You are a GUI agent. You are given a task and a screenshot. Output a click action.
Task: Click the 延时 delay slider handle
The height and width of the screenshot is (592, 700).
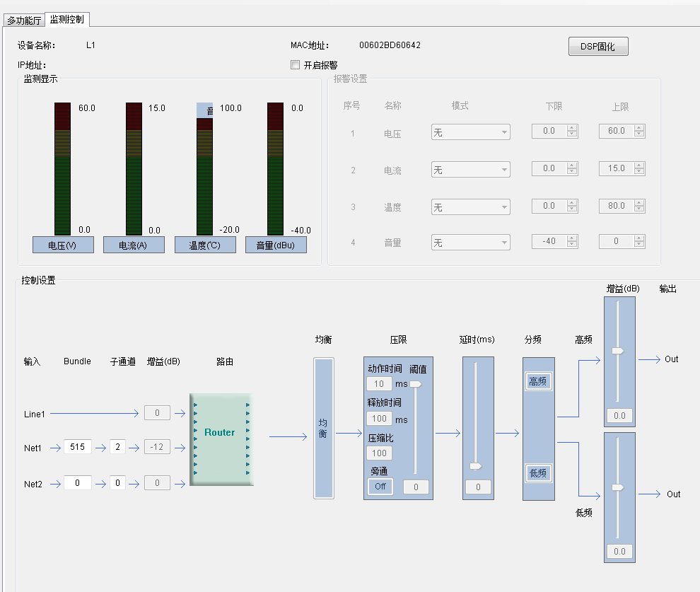pyautogui.click(x=476, y=466)
